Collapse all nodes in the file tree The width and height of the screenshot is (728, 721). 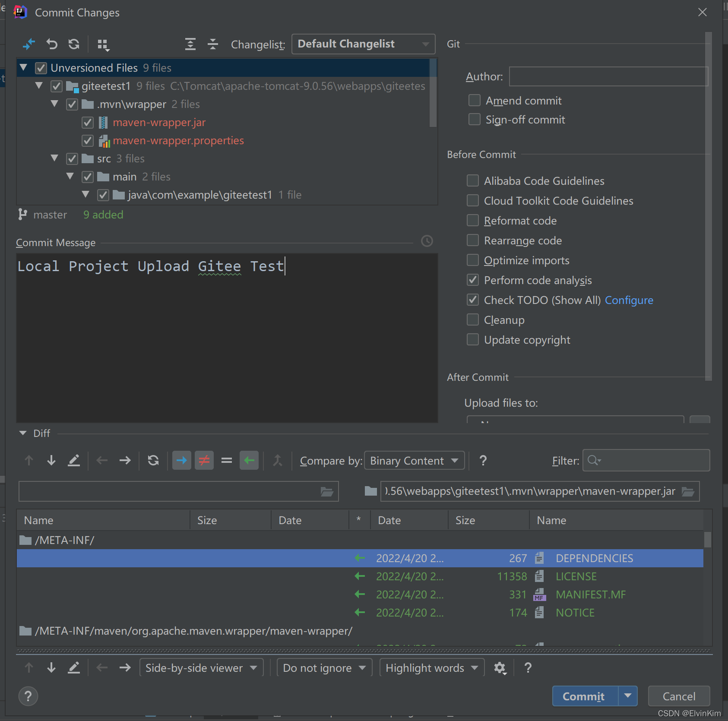click(x=213, y=44)
